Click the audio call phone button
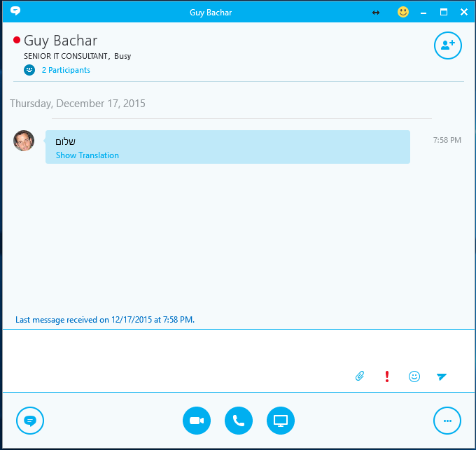The image size is (476, 450). point(239,421)
